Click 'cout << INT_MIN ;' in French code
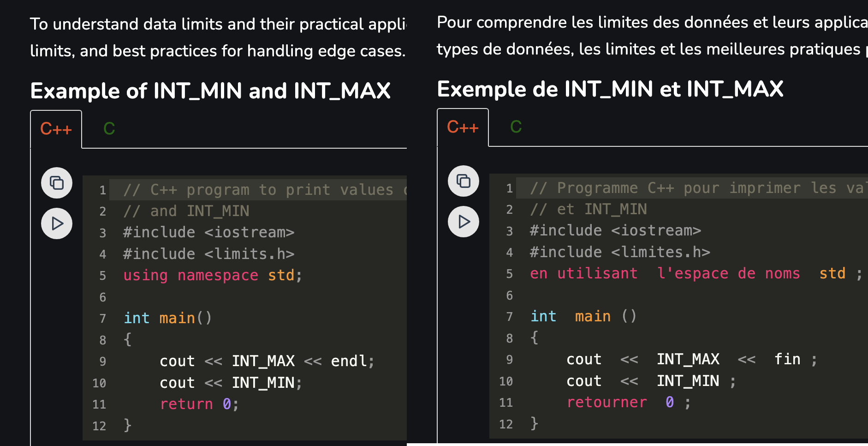The width and height of the screenshot is (868, 446). pos(651,381)
